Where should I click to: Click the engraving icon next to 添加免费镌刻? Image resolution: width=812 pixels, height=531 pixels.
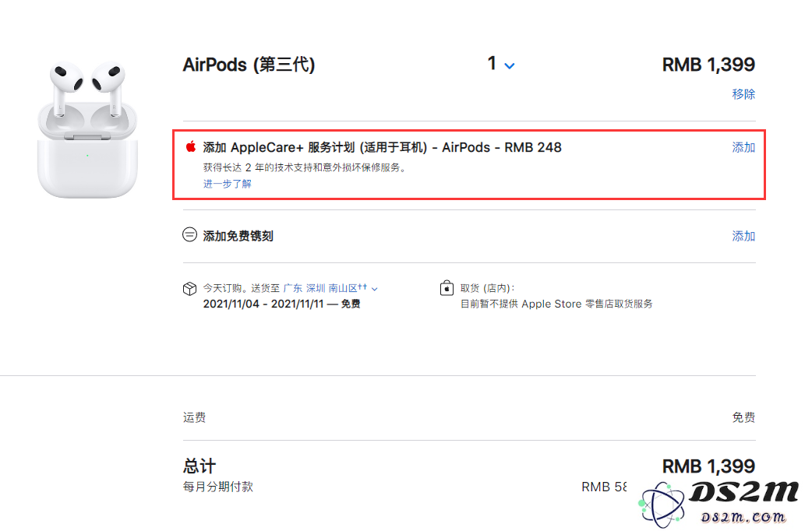click(189, 235)
